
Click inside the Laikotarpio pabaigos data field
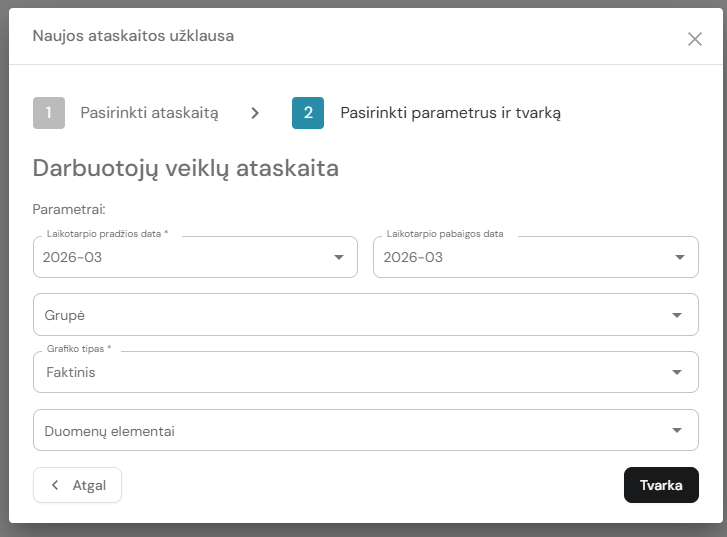(x=520, y=257)
